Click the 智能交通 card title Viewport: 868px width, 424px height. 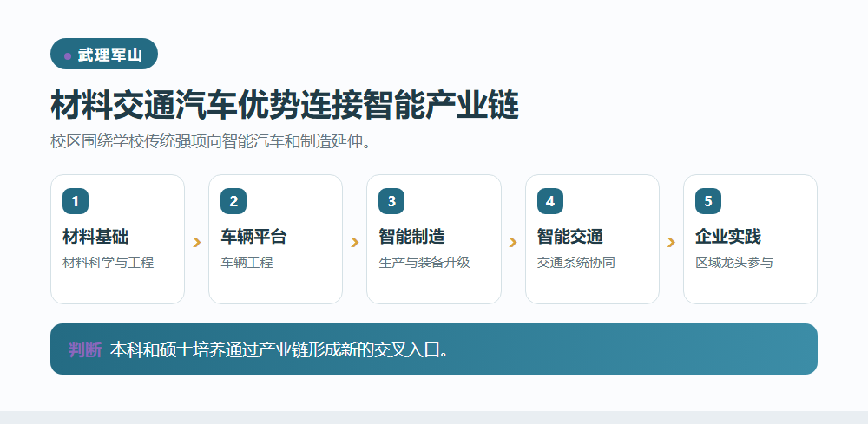coord(569,237)
